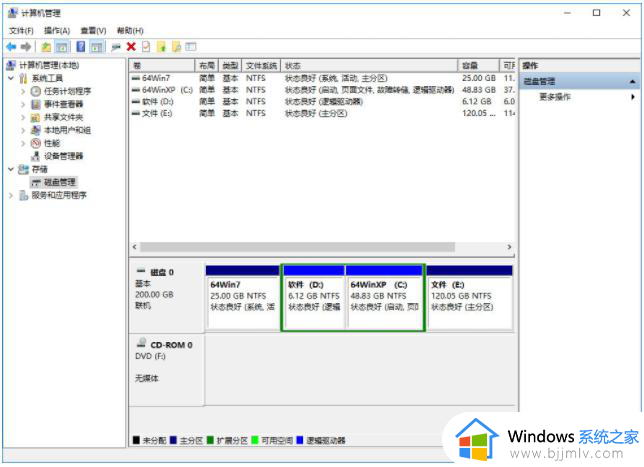Toggle the Show/Hide Console Tree toolbar icon

(x=62, y=47)
